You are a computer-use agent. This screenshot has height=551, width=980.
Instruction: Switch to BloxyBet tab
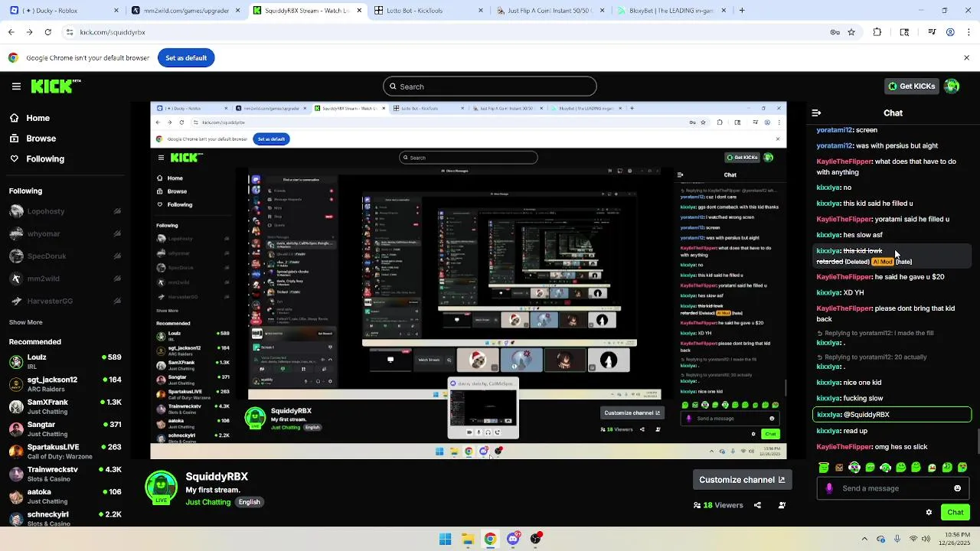point(671,11)
